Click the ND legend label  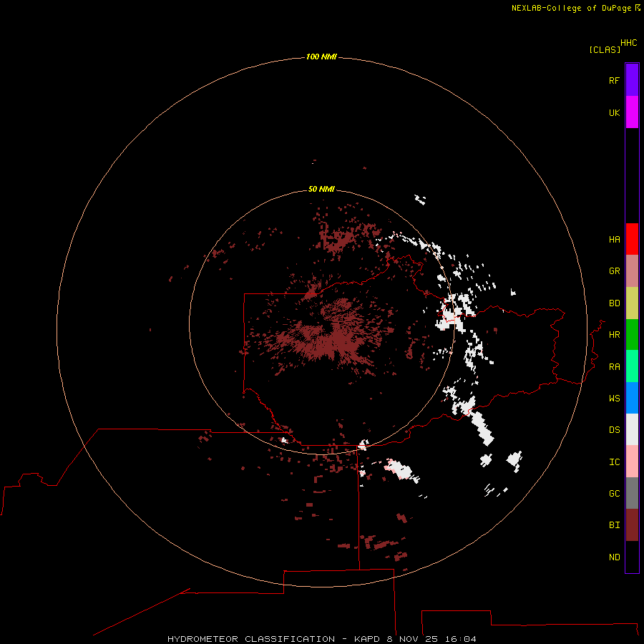[x=614, y=557]
